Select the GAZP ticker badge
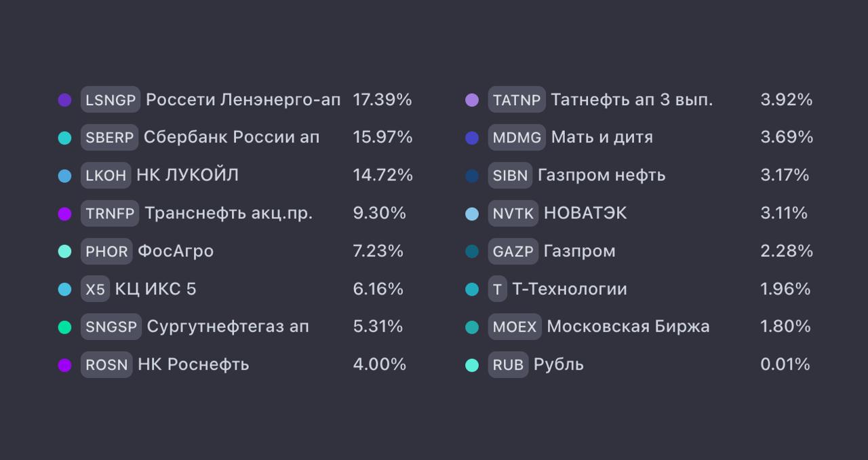Viewport: 868px width, 460px height. [x=513, y=251]
